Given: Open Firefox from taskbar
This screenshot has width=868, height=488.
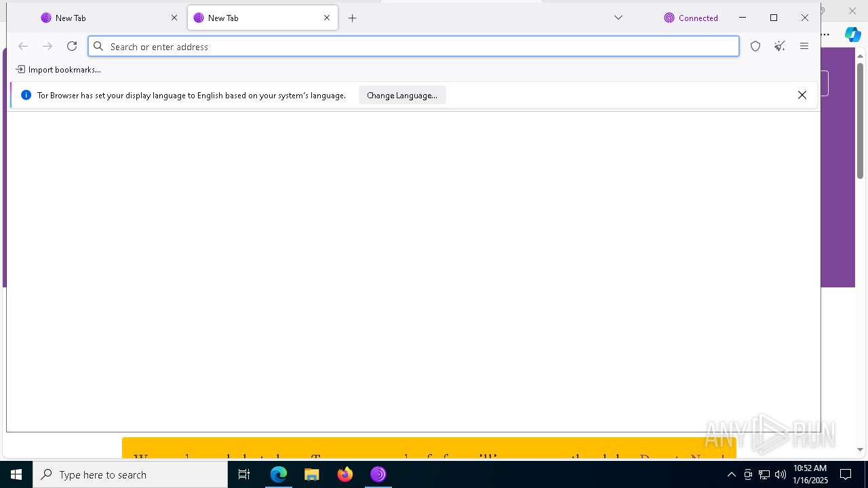Looking at the screenshot, I should click(345, 474).
